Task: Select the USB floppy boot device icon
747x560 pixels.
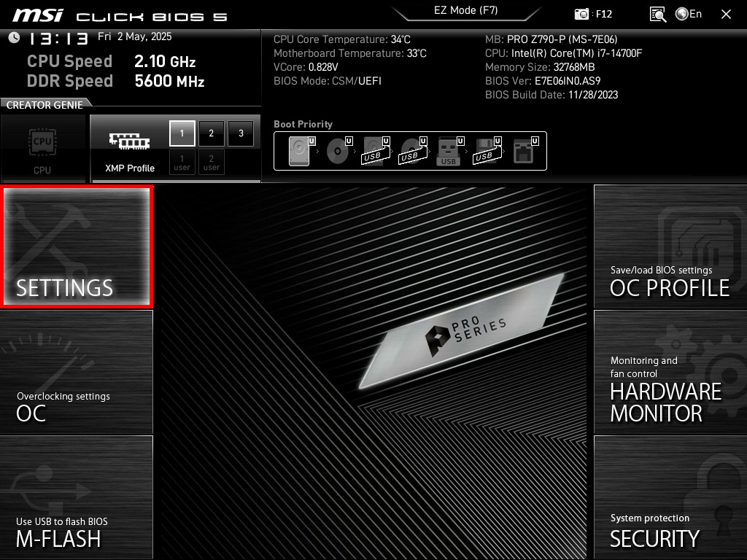Action: click(x=487, y=150)
